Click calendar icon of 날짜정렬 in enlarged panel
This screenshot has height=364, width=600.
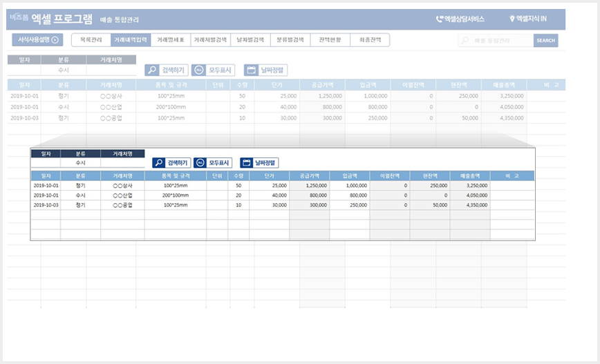(246, 163)
